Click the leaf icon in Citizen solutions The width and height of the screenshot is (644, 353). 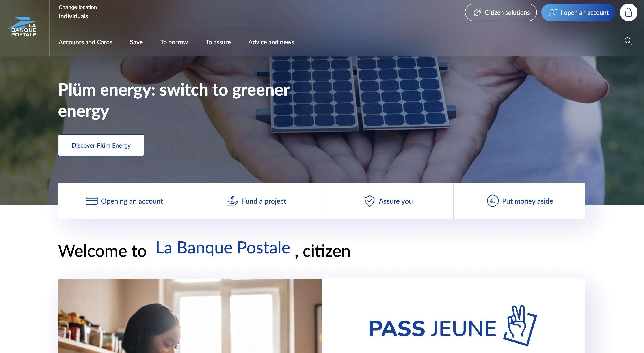tap(477, 13)
